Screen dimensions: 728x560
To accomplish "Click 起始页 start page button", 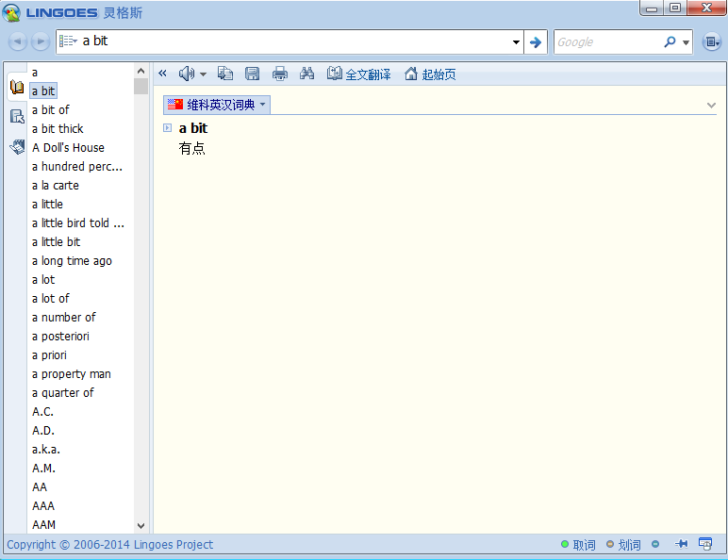I will [430, 74].
